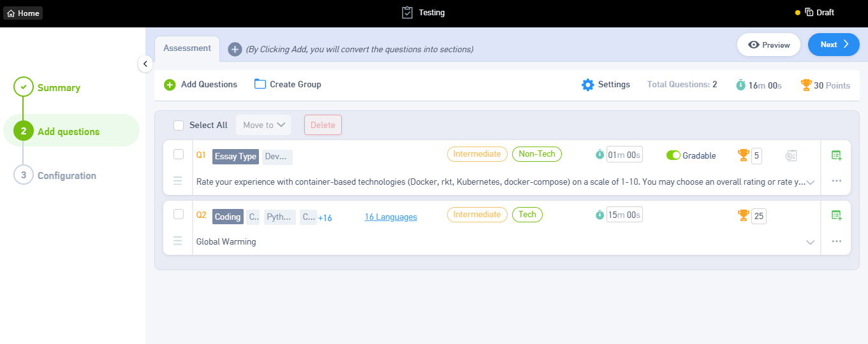Viewport: 868px width, 344px height.
Task: Click Q1 green add-to-list icon
Action: [837, 155]
